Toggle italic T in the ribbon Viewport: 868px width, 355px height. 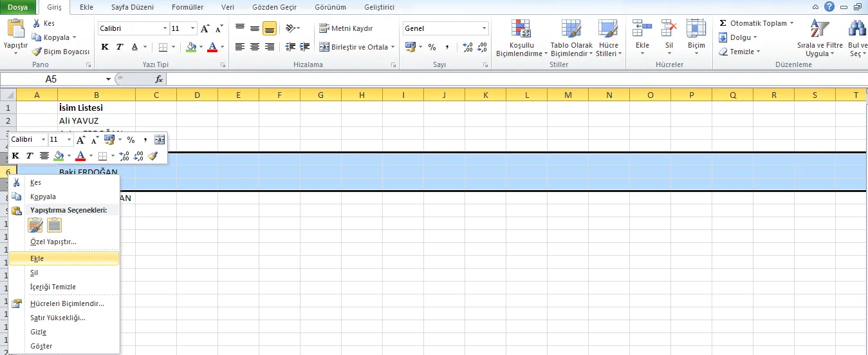pos(120,47)
